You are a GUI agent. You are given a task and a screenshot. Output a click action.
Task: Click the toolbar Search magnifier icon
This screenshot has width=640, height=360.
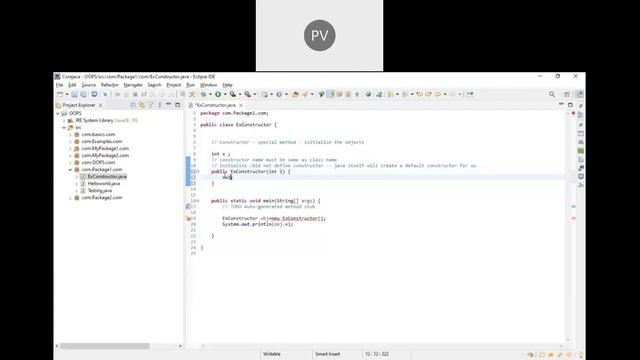click(x=552, y=94)
